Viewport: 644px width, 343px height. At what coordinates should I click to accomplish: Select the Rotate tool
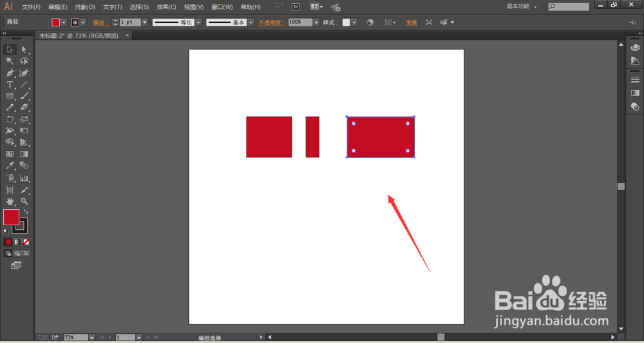tap(10, 120)
